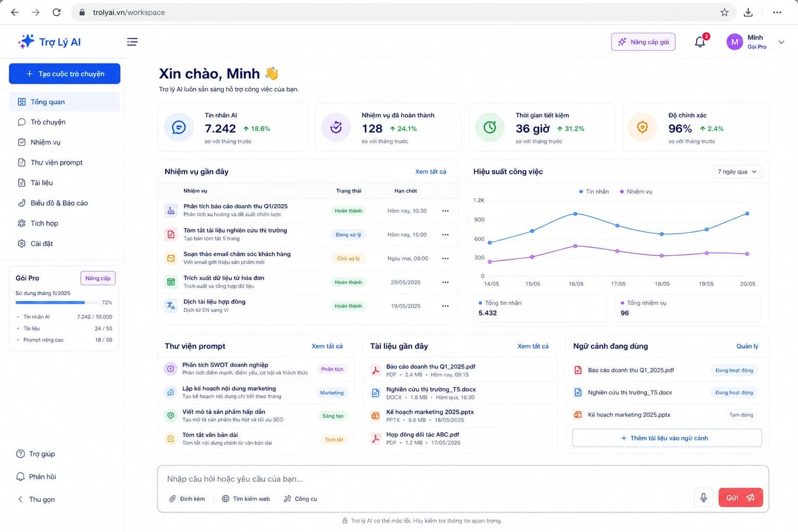Open the Công cụ tools menu
798x532 pixels.
coord(300,499)
